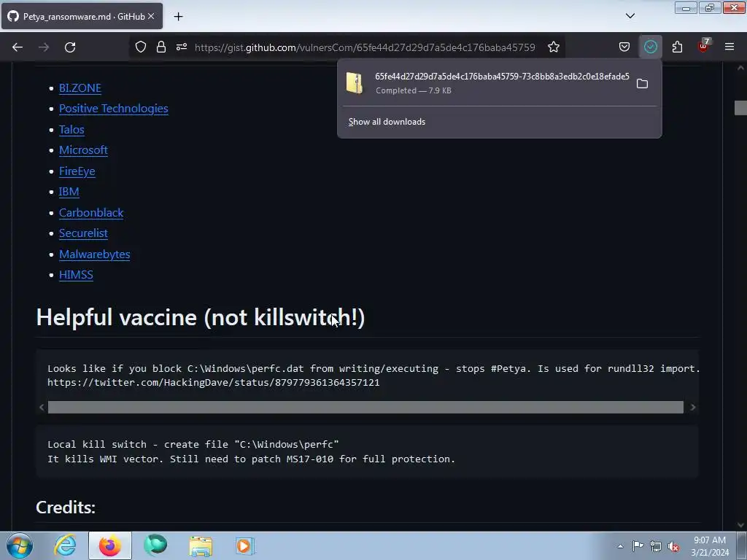Open a new browser tab
747x560 pixels.
coord(178,17)
